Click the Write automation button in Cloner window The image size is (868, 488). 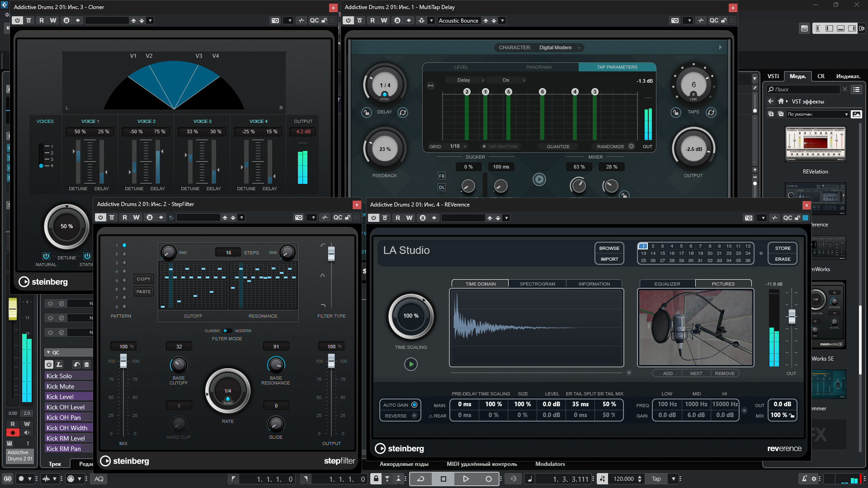(53, 20)
